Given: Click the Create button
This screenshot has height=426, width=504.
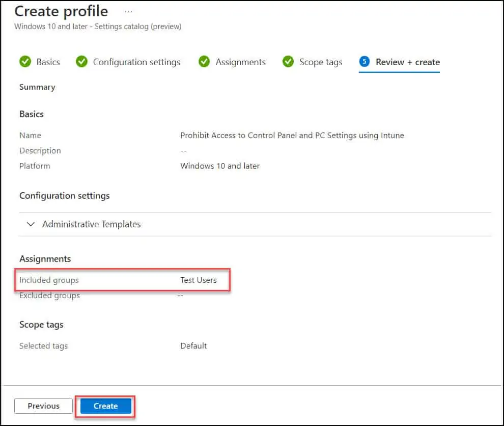Looking at the screenshot, I should point(106,406).
